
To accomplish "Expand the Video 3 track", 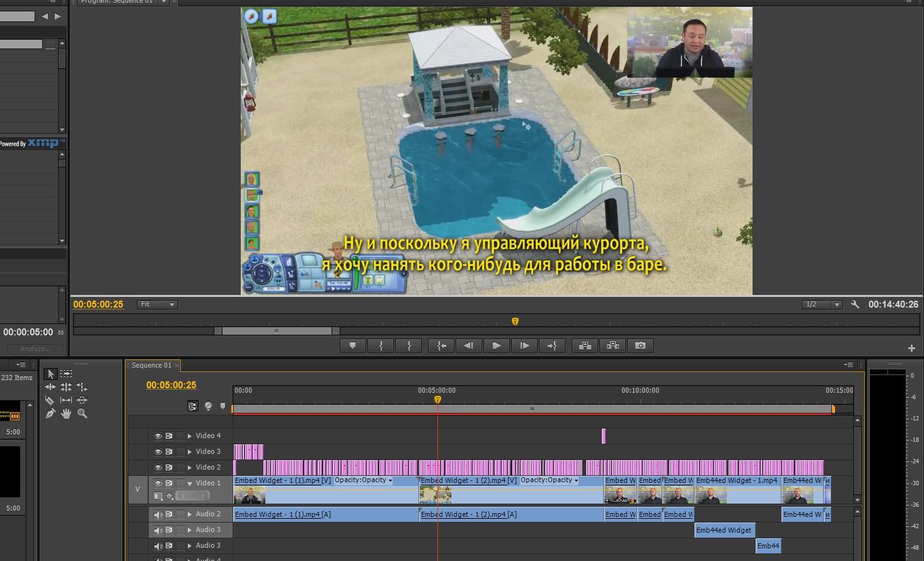I will tap(190, 452).
